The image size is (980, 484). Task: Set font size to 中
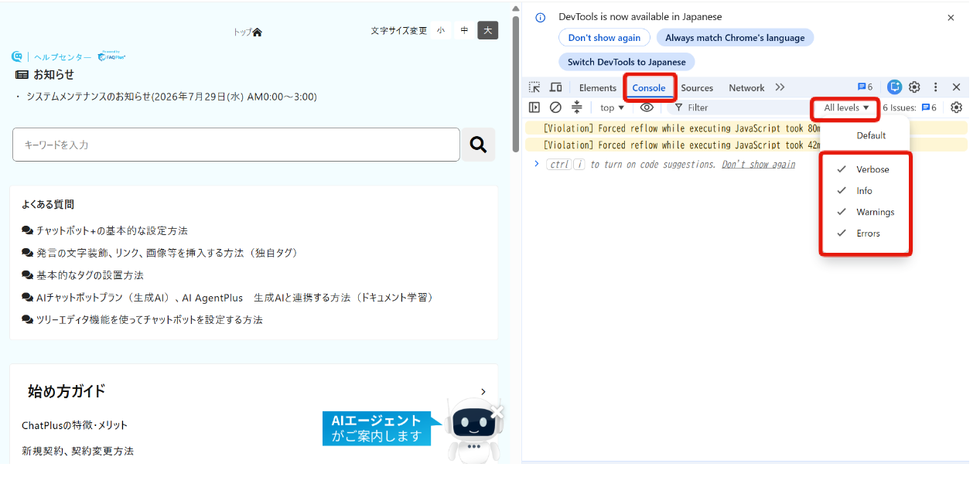click(x=464, y=30)
